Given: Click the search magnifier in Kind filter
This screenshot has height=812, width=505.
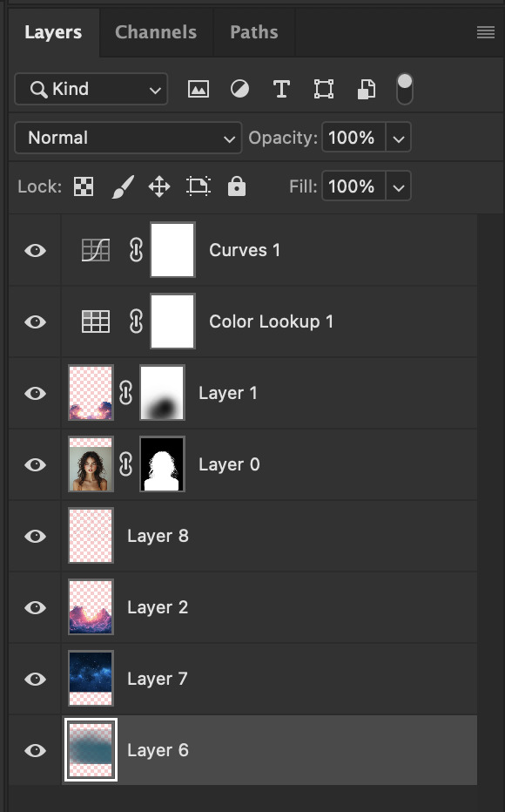Looking at the screenshot, I should point(39,89).
